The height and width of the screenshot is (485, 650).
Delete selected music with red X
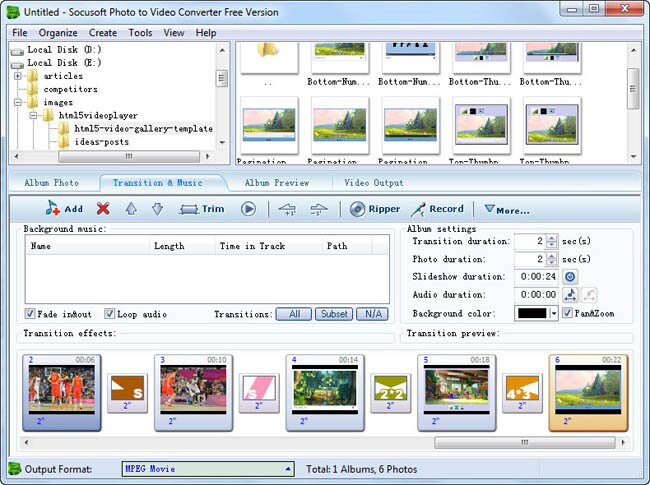click(x=103, y=209)
